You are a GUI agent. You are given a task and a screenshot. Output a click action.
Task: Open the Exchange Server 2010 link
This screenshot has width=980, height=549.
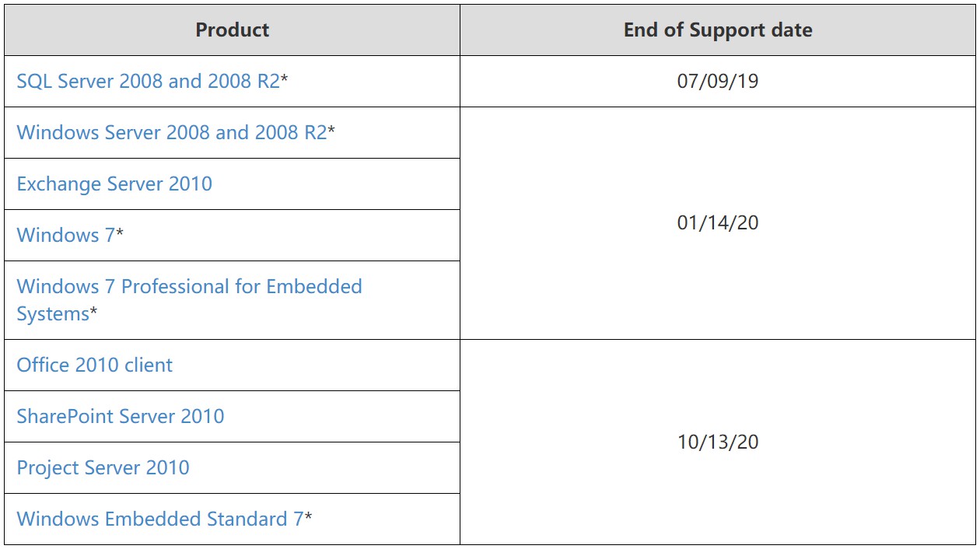(114, 184)
